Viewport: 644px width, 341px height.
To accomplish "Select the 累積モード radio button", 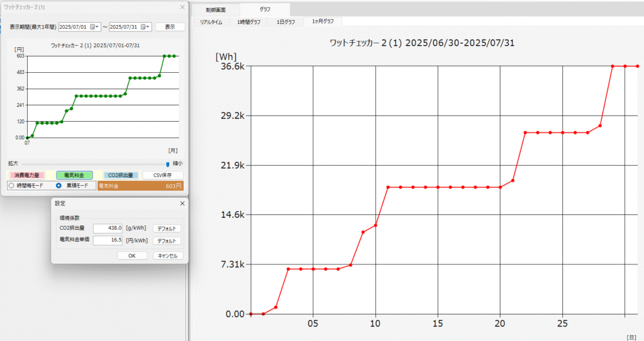I will [59, 186].
